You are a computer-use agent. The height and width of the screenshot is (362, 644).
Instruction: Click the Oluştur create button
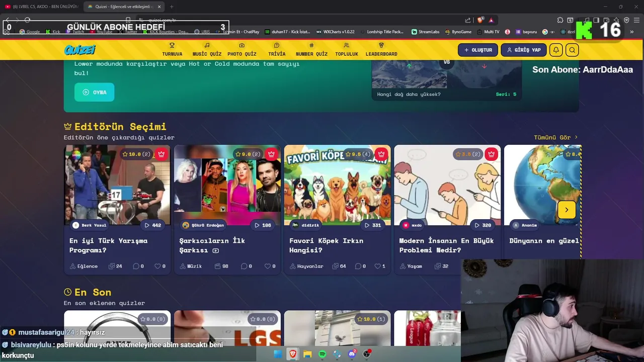478,50
